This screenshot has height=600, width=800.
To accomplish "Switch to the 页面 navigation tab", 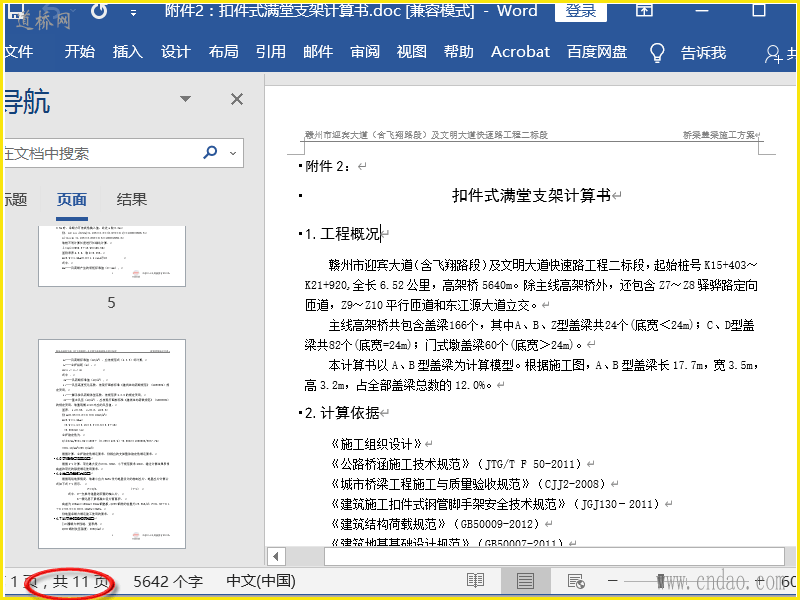I will tap(72, 199).
